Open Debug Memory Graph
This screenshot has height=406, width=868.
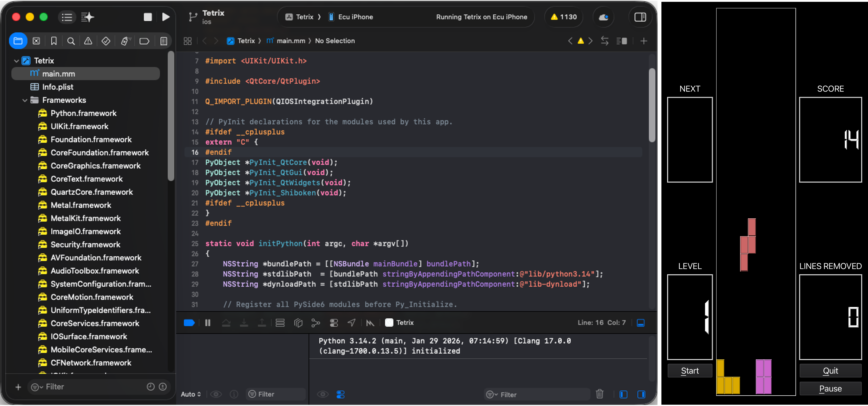[315, 323]
